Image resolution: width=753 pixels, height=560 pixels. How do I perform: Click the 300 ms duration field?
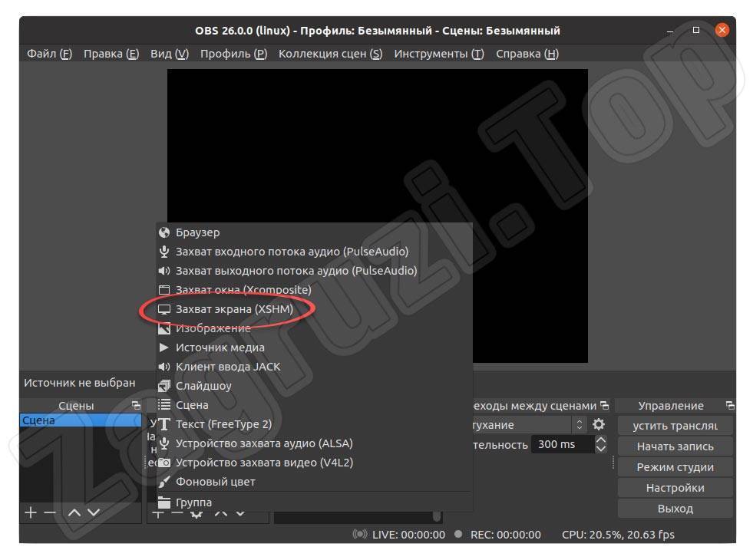(x=563, y=444)
